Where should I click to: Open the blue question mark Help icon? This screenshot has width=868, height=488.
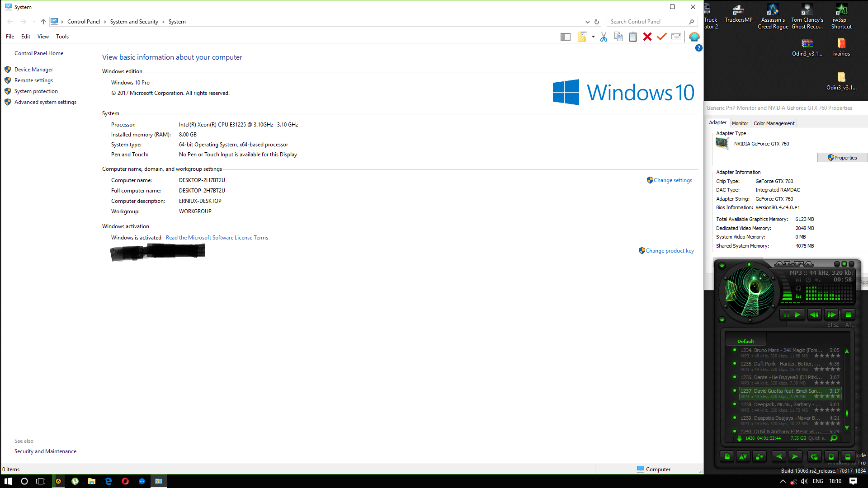pyautogui.click(x=698, y=48)
